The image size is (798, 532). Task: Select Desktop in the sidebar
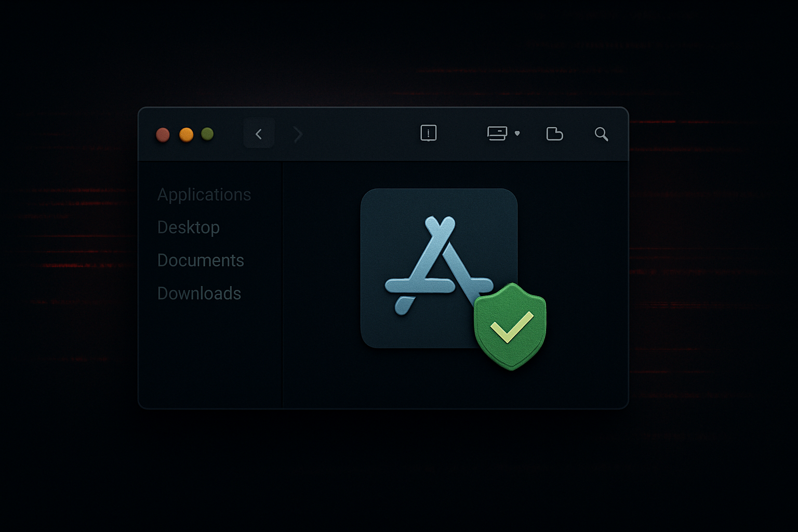coord(189,228)
